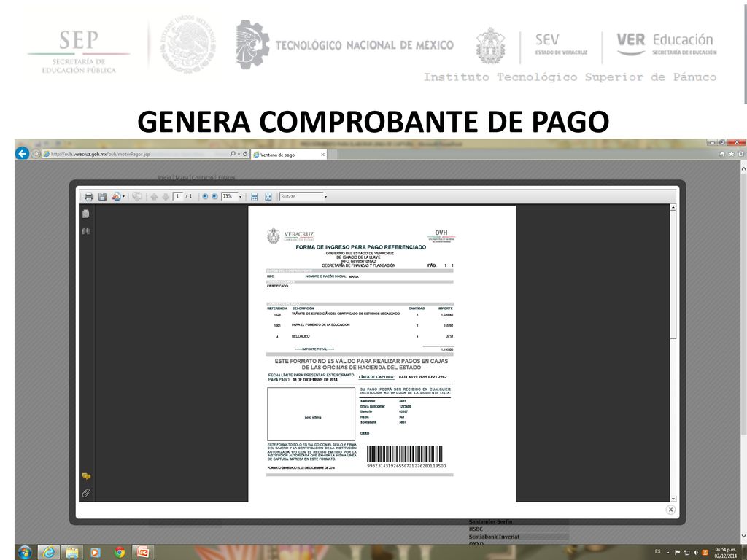Viewport: 747px width, 560px height.
Task: Select fit-width scrolling mode icon
Action: tap(255, 197)
